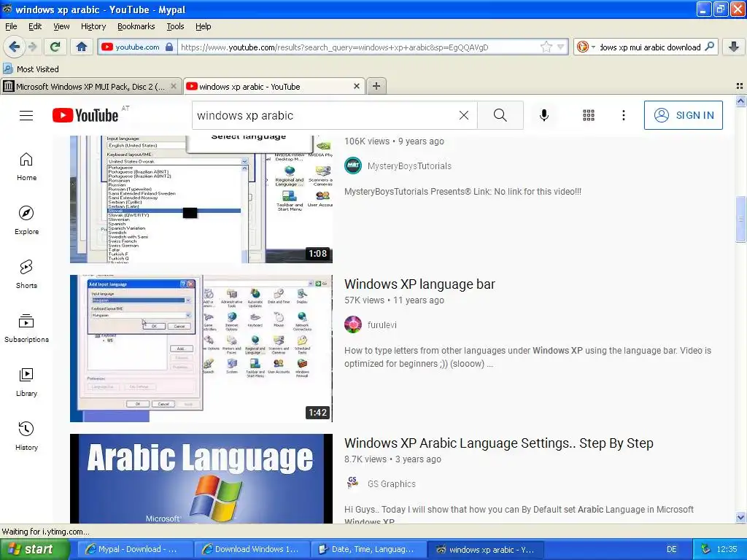This screenshot has width=747, height=560.
Task: Click the search bar magnifier icon
Action: (x=709, y=47)
